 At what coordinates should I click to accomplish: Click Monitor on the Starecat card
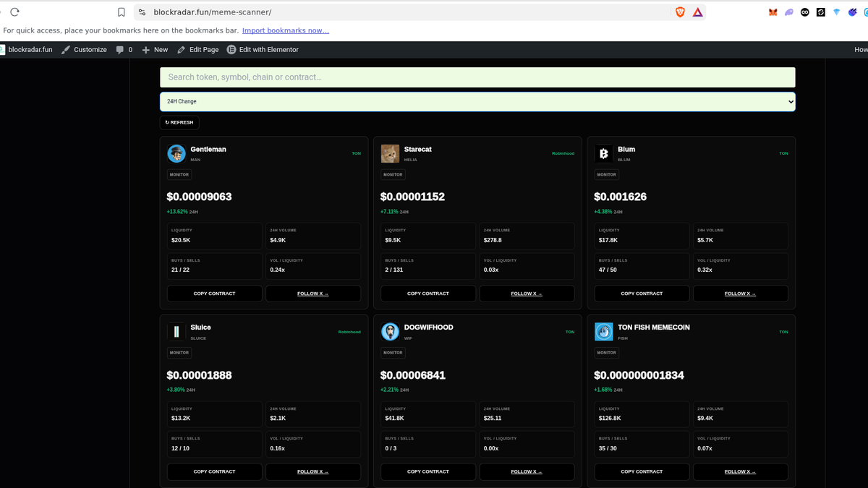coord(393,174)
